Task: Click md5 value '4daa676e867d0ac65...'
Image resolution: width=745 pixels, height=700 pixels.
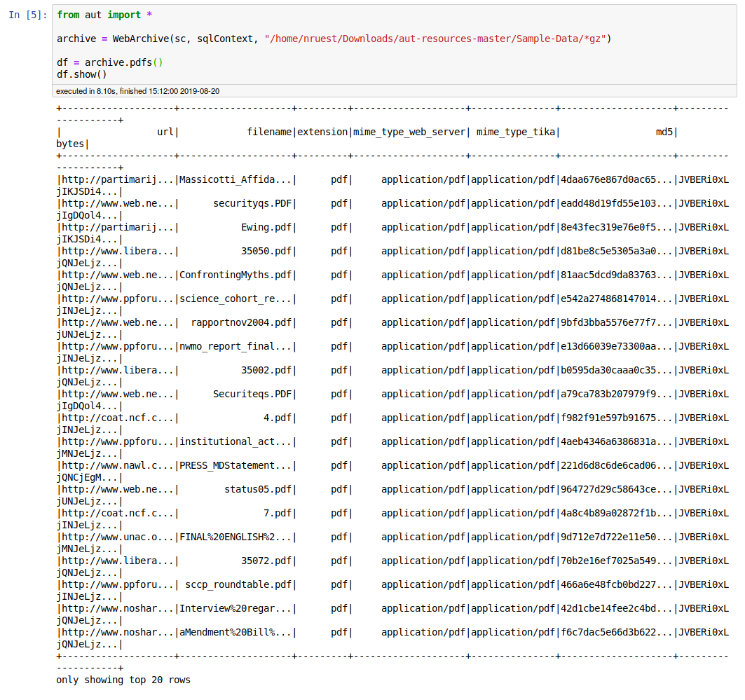Action: click(617, 179)
